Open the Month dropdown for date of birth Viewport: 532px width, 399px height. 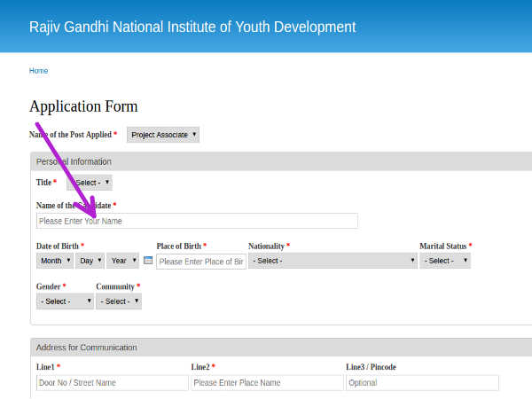(x=55, y=261)
